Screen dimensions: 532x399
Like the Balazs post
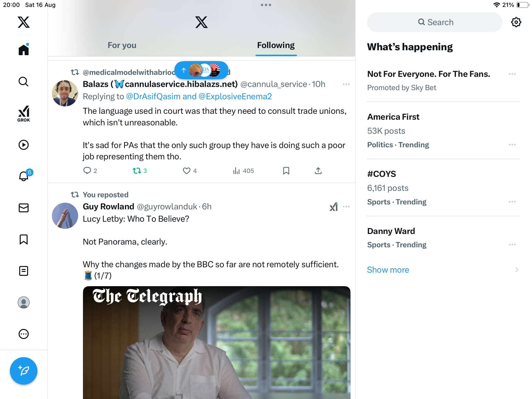pos(187,171)
